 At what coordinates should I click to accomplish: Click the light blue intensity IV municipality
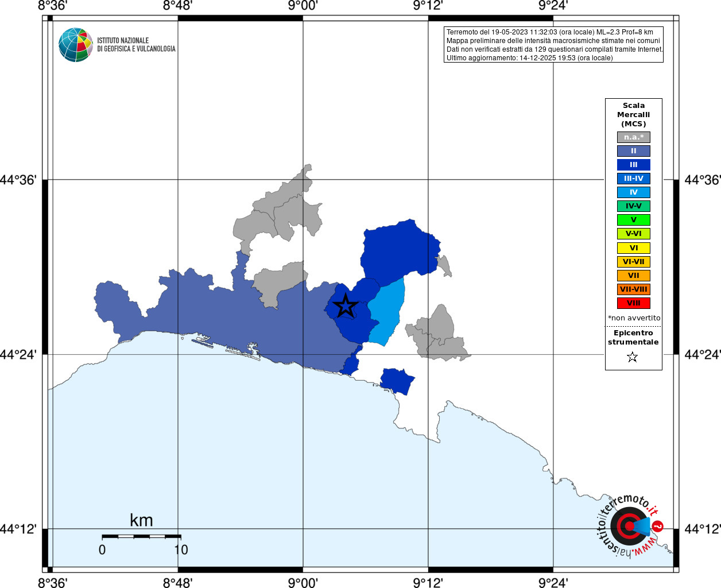(x=386, y=313)
